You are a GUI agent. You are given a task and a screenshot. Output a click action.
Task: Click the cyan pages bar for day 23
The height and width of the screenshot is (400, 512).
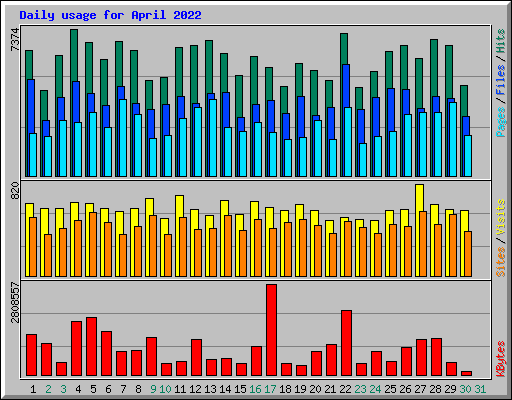pos(363,160)
